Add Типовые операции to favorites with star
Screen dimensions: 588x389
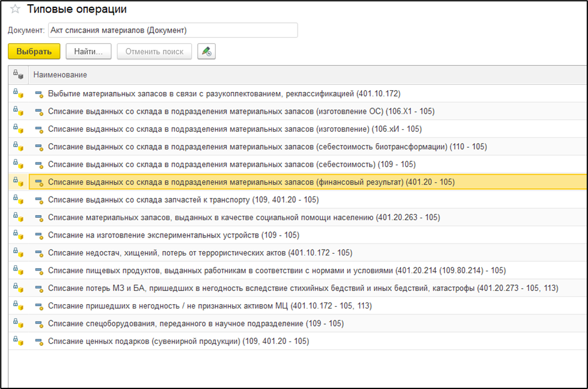tap(15, 9)
